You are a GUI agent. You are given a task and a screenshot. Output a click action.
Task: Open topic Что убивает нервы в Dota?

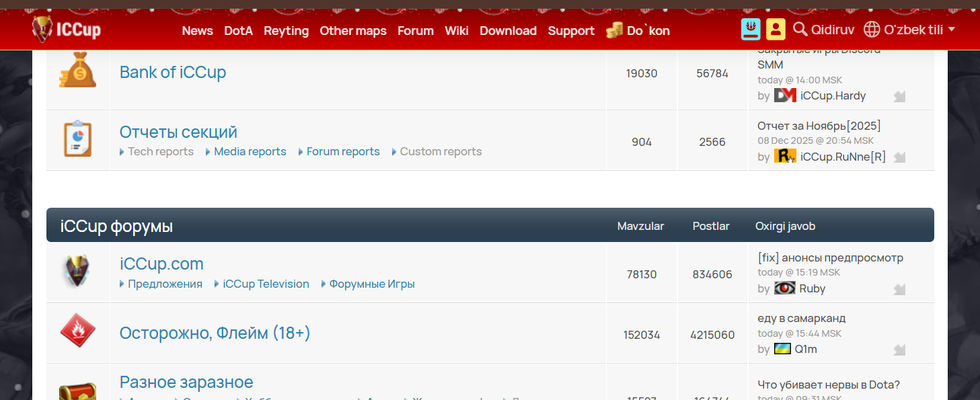(829, 385)
